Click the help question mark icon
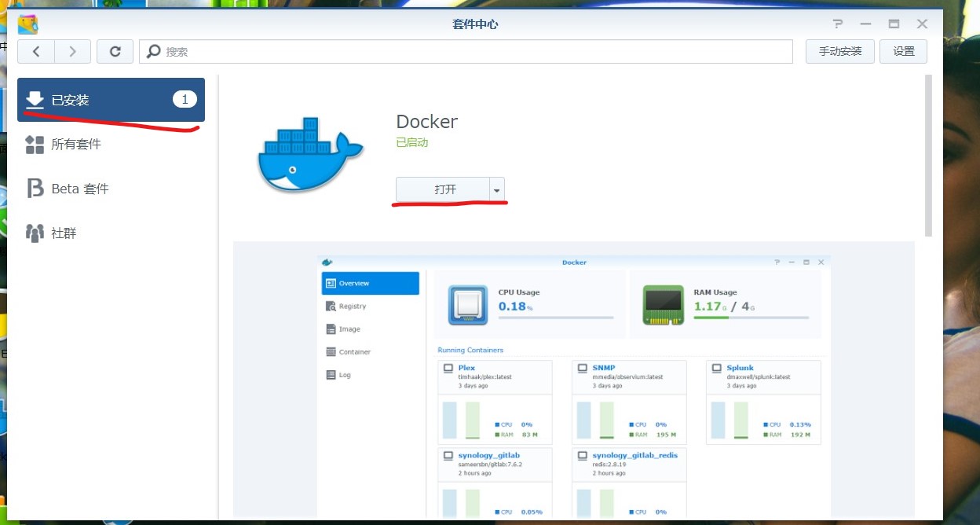This screenshot has height=525, width=980. (838, 24)
